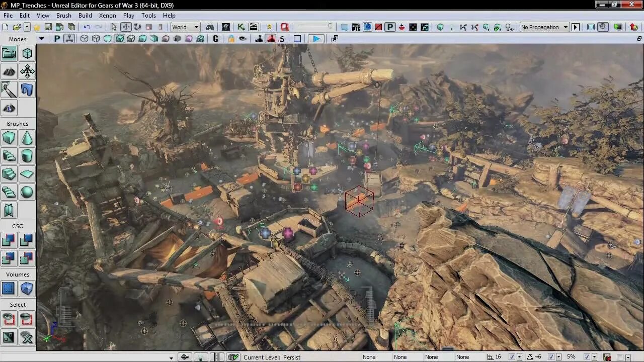Click the CSG Subtract button
Image resolution: width=644 pixels, height=362 pixels.
click(27, 240)
